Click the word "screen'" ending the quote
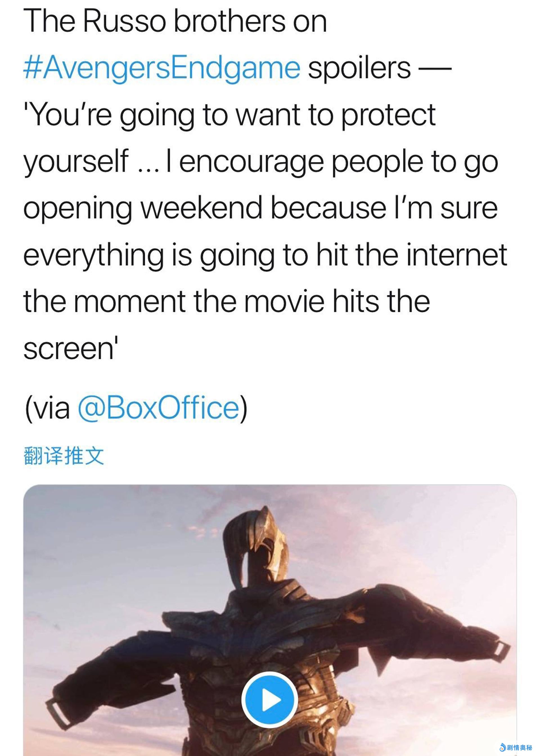 [x=71, y=349]
